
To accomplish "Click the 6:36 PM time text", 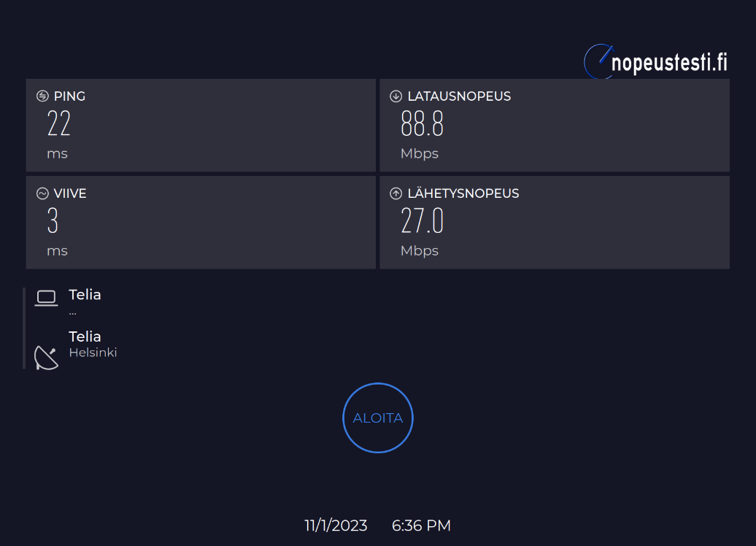I will 421,526.
